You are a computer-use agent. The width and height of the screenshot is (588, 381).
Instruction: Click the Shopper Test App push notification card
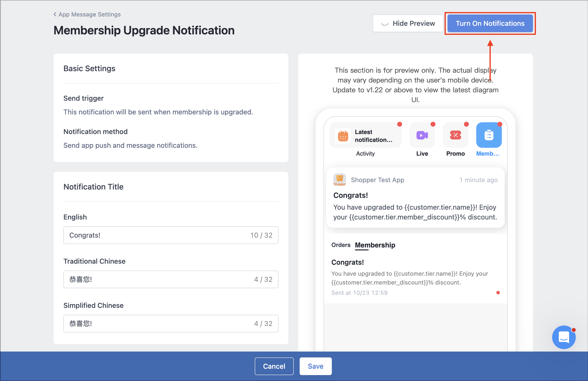[415, 198]
